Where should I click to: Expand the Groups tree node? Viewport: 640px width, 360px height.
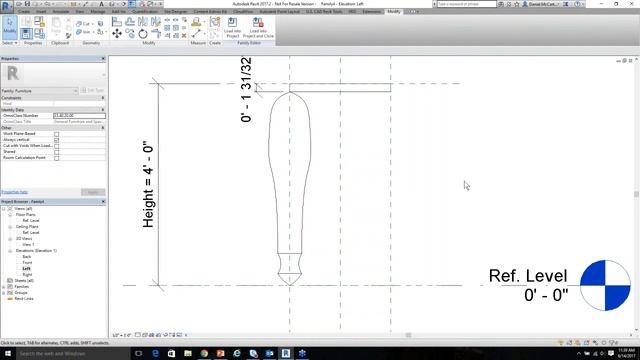4,293
